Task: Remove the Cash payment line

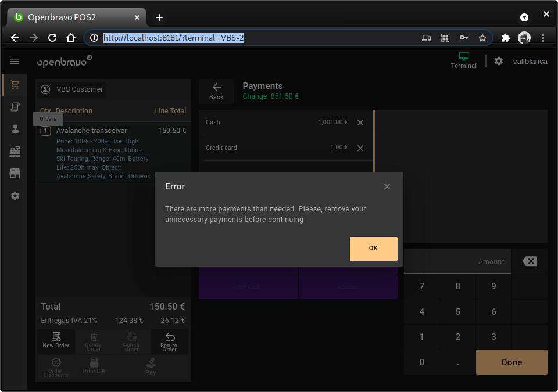Action: (360, 123)
